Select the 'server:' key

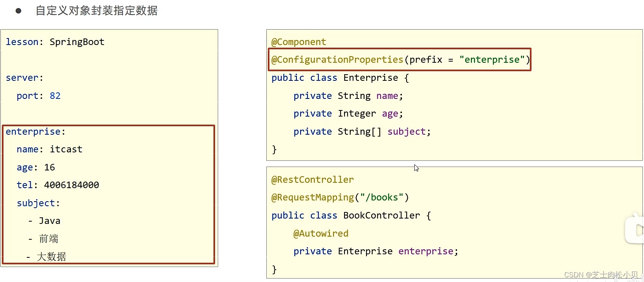coord(25,78)
